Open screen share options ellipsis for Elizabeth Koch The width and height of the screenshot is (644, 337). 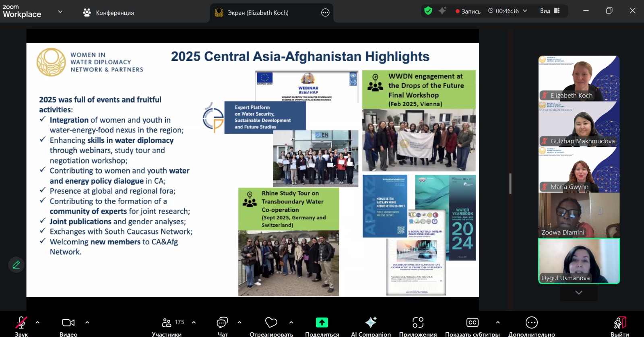pyautogui.click(x=325, y=12)
